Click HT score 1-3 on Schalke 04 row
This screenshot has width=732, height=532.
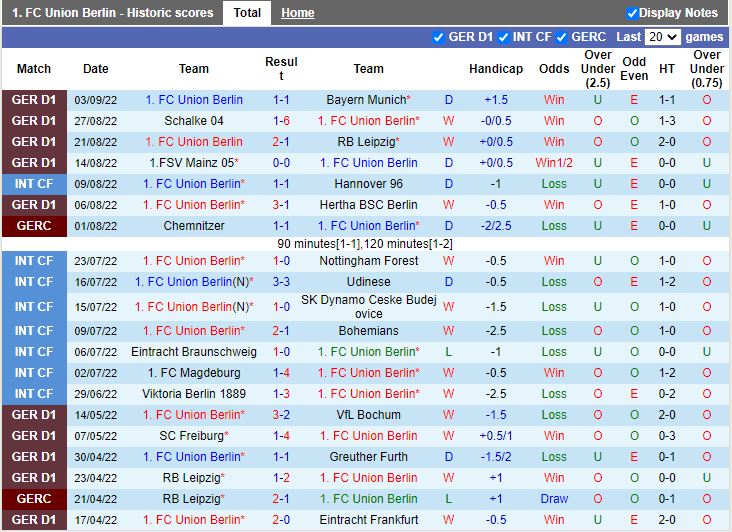point(667,121)
